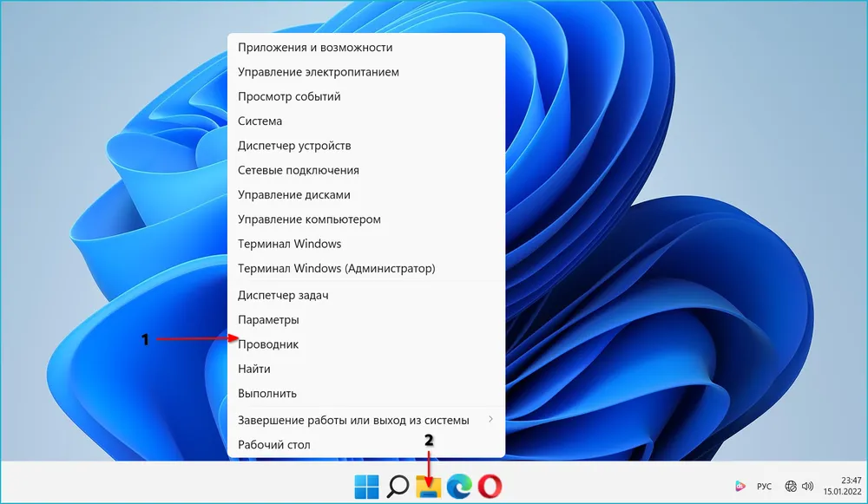The width and height of the screenshot is (868, 504).
Task: Open Диспетчер устройств
Action: click(294, 146)
